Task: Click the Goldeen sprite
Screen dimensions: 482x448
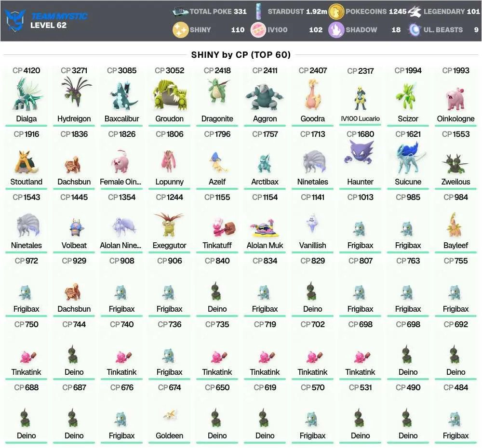Action: 169,415
